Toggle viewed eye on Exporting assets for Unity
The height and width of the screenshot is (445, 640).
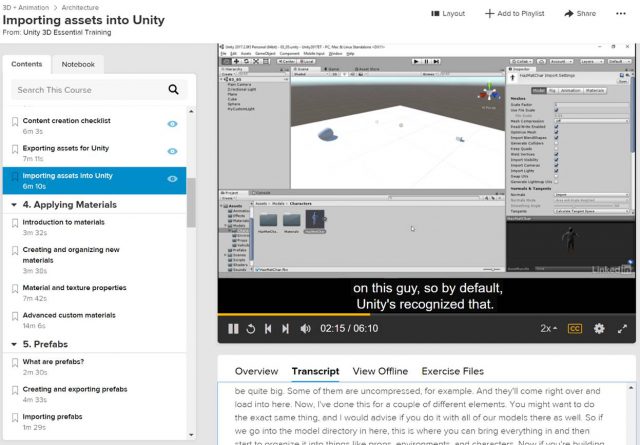tap(172, 151)
